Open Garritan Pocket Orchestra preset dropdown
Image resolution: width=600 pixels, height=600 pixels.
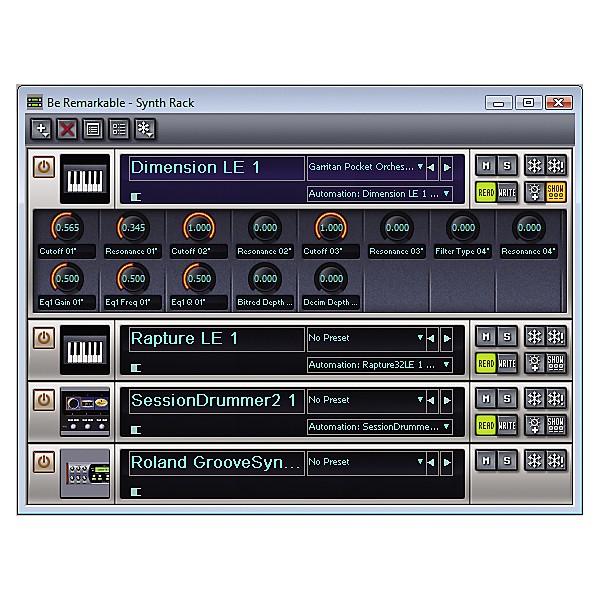(366, 167)
